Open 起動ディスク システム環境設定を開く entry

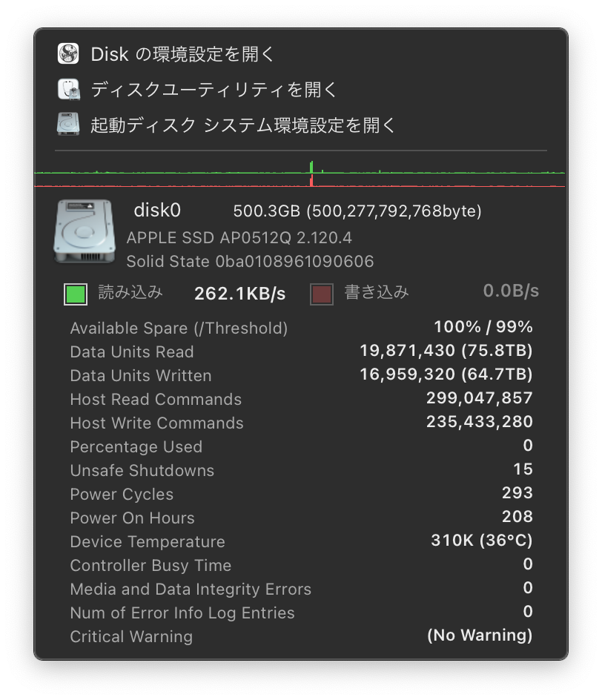click(x=242, y=125)
